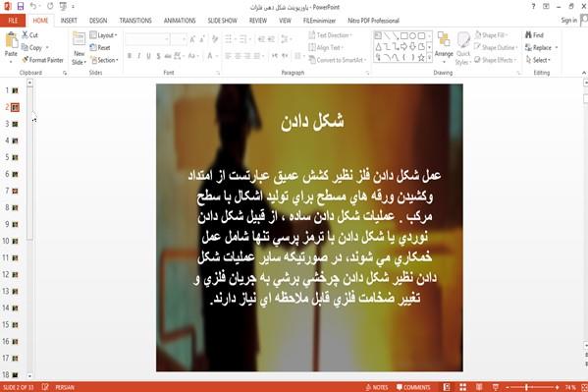Activate the Format Painter brush
The image size is (588, 392).
click(43, 60)
